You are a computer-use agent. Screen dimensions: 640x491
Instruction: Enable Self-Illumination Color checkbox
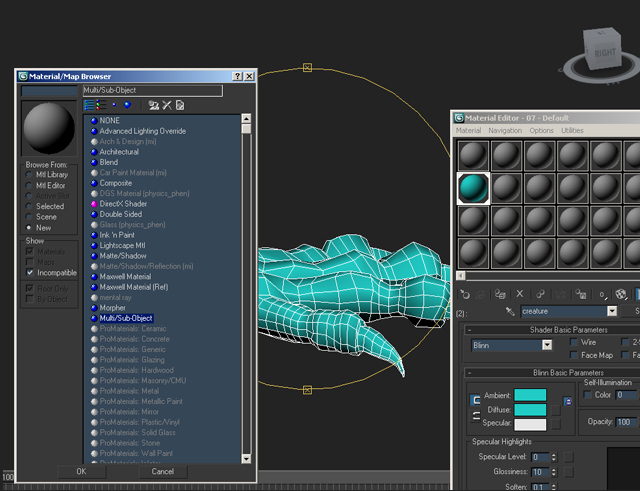click(587, 395)
